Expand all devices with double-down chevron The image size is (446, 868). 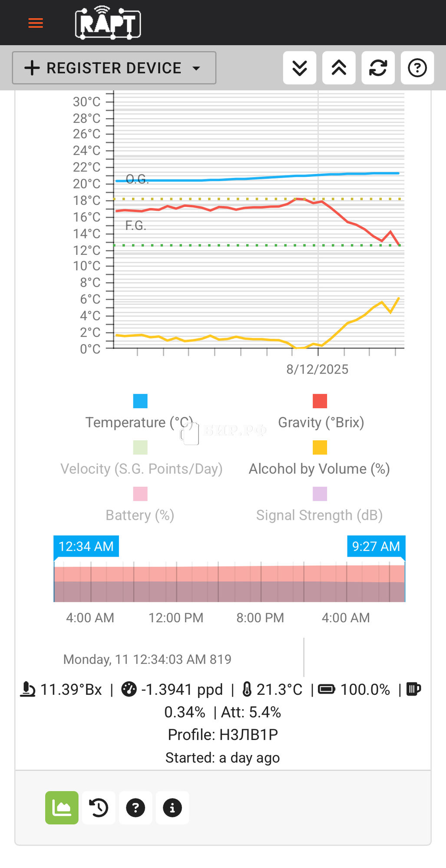click(300, 68)
